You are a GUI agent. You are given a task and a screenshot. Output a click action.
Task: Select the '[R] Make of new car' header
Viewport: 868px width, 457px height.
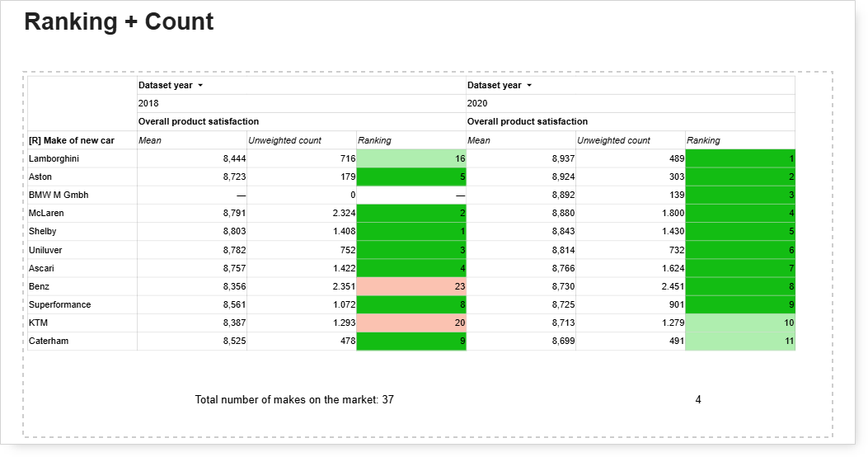point(72,140)
